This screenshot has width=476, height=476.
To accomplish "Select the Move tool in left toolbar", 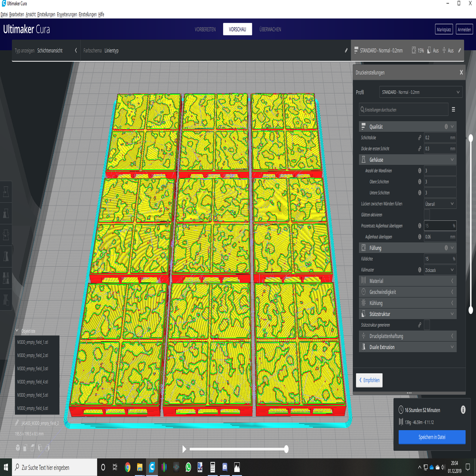I will coord(6,192).
